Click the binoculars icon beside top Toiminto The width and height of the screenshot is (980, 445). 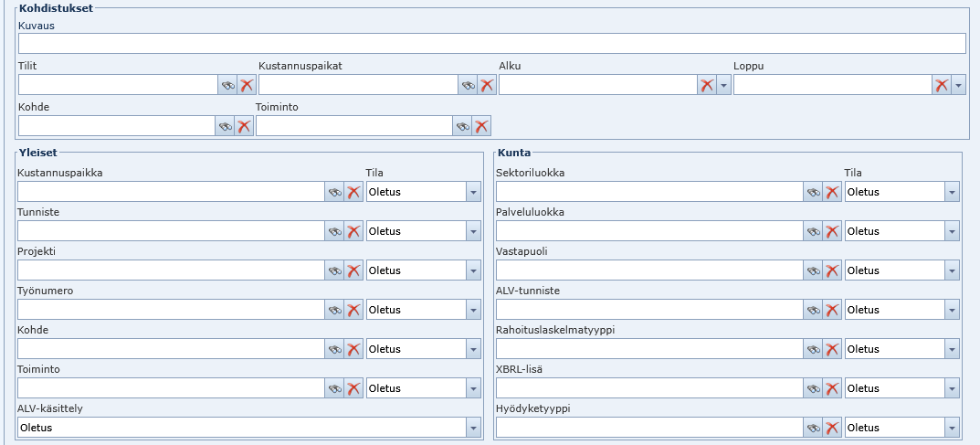tap(463, 126)
